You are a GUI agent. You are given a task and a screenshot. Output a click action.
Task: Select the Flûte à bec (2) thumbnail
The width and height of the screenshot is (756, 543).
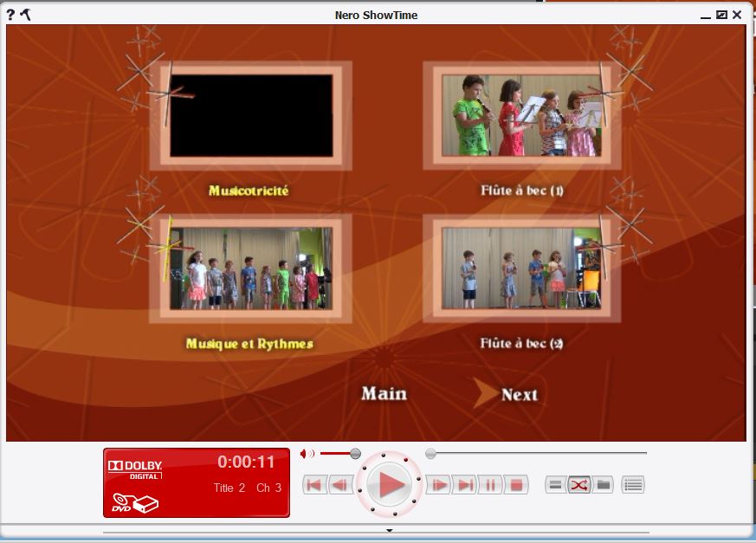pos(521,268)
